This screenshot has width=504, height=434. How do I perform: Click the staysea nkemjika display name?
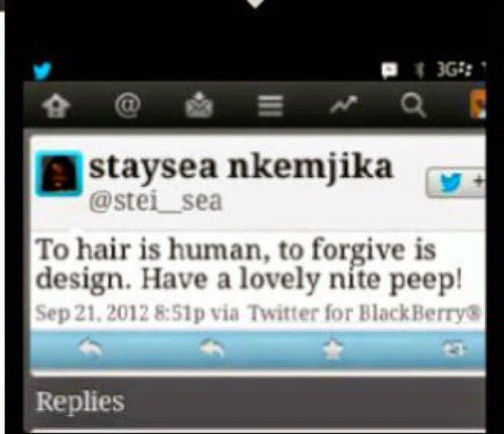(x=240, y=167)
